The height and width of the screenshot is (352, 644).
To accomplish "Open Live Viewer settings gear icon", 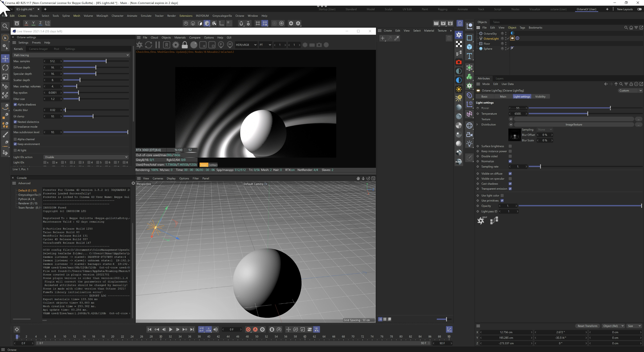I will click(176, 45).
